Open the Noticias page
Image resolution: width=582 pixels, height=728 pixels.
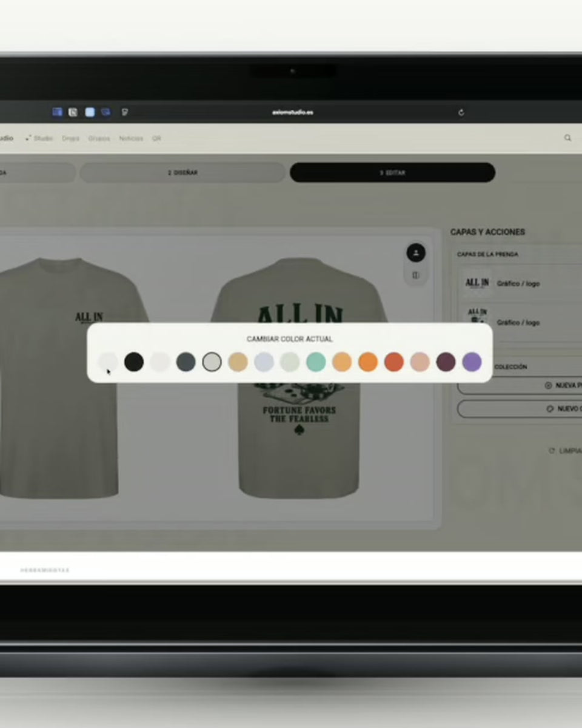coord(131,138)
